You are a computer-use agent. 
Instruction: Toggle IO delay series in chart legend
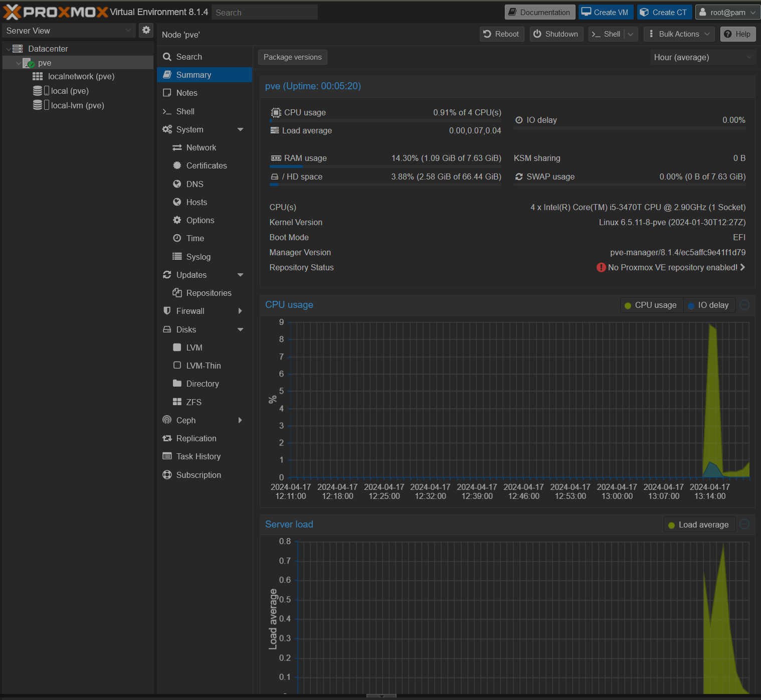click(x=709, y=305)
